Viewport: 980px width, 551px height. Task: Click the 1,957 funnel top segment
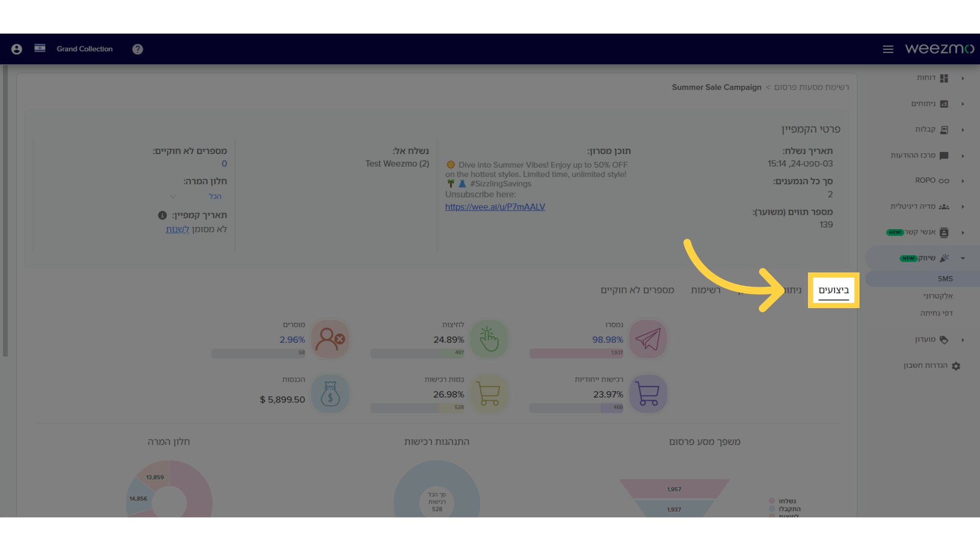click(x=674, y=489)
